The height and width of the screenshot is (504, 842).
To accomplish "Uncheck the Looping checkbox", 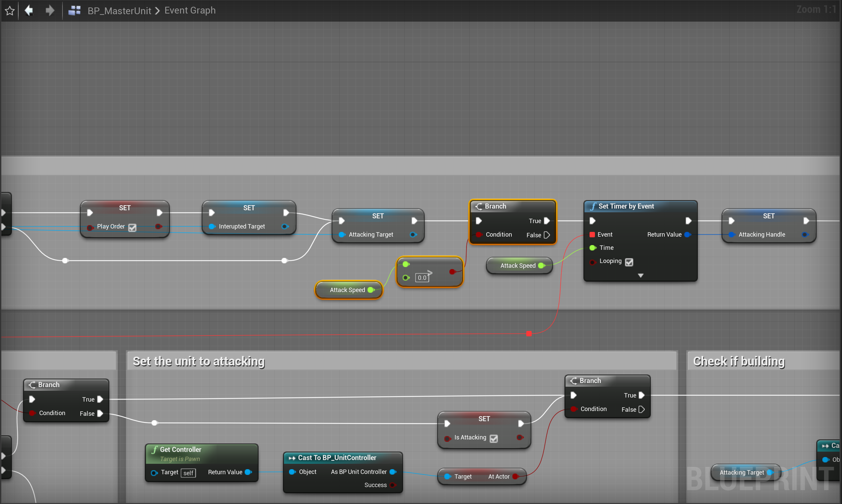I will tap(629, 262).
